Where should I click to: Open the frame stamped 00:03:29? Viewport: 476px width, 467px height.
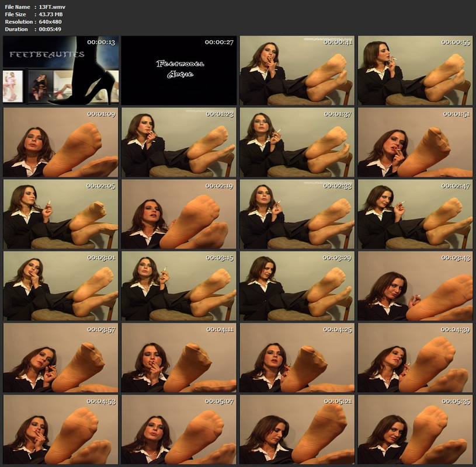coord(297,286)
